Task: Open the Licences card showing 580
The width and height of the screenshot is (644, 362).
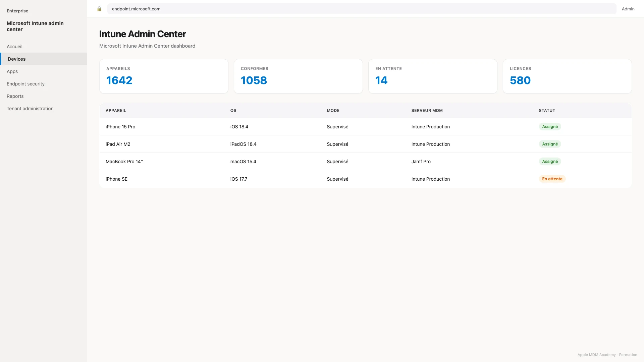Action: pyautogui.click(x=567, y=76)
